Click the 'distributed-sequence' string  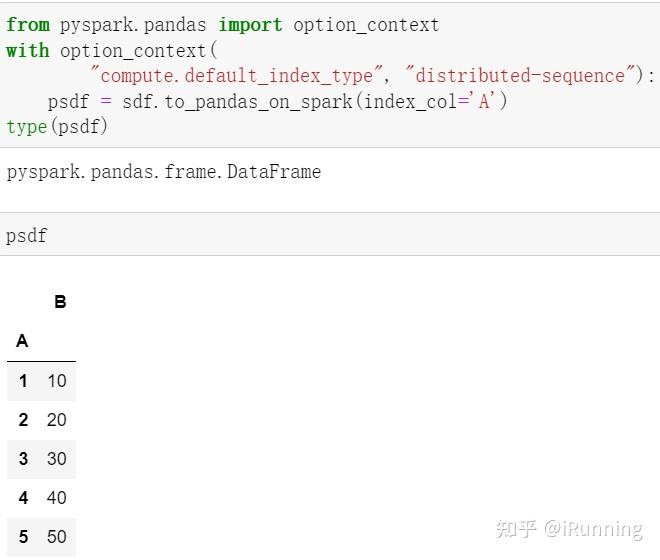point(520,76)
